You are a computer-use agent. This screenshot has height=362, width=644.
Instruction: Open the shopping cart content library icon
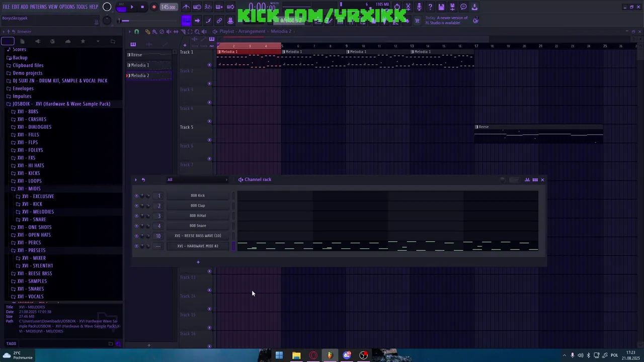point(417,21)
